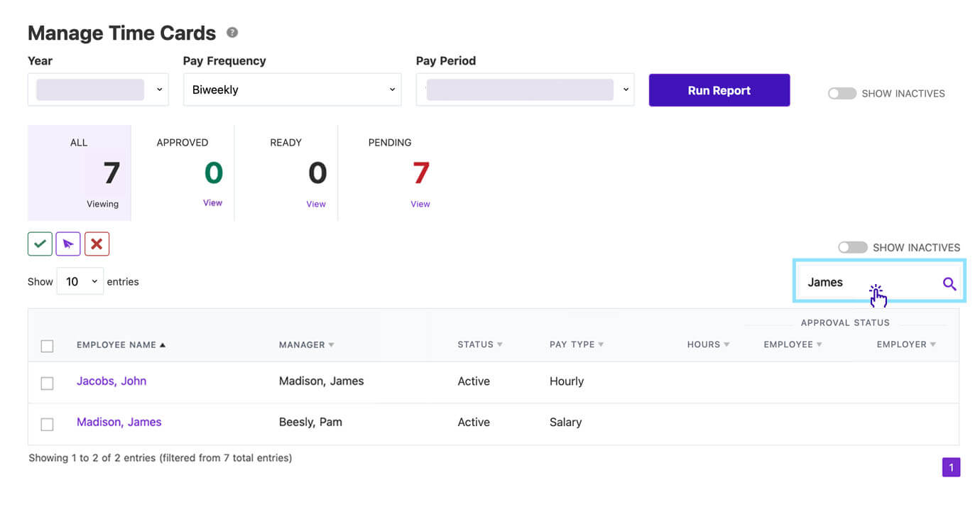980x522 pixels.
Task: Open the Pay Frequency dropdown showing Biweekly
Action: 292,89
